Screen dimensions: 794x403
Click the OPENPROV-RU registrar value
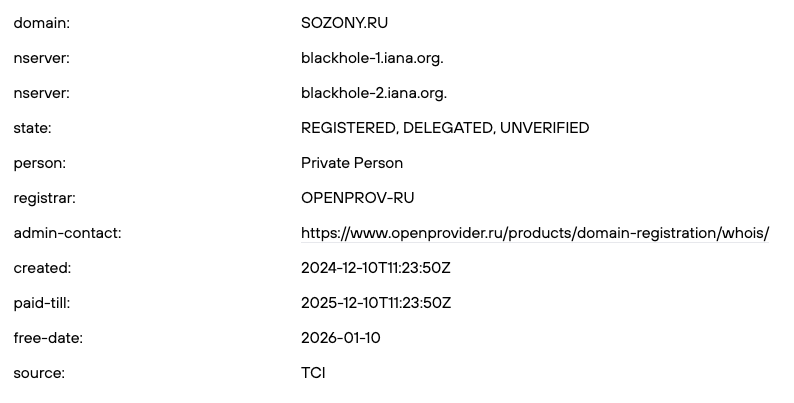(x=357, y=198)
